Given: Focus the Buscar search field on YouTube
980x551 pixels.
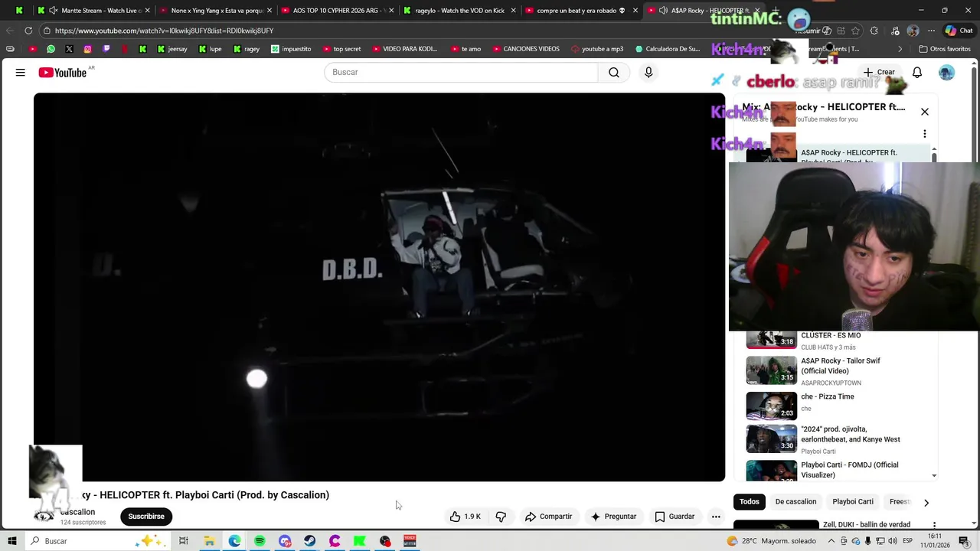Looking at the screenshot, I should 461,72.
